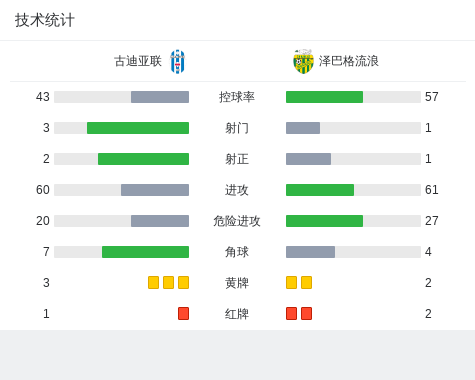
Task: Click the green shots bar for 古迪亚联
Action: [x=138, y=128]
